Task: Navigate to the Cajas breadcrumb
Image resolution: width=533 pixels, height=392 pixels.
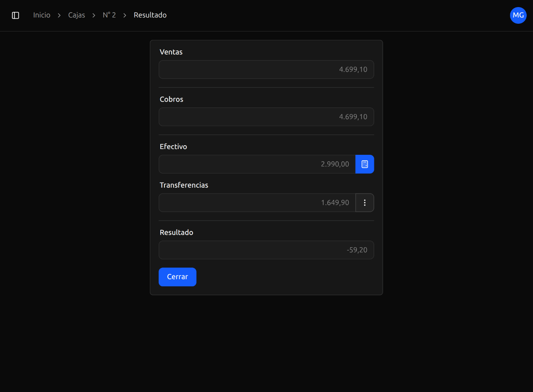Action: [x=77, y=15]
